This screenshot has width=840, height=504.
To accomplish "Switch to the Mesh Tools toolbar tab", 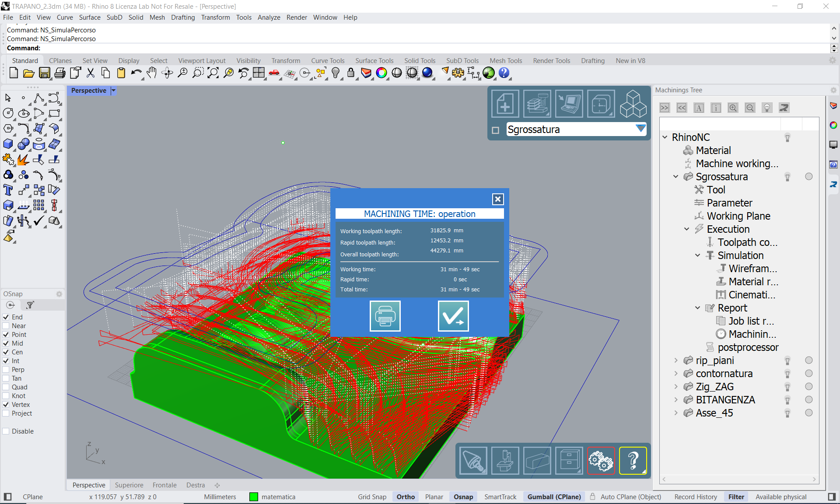I will tap(506, 61).
